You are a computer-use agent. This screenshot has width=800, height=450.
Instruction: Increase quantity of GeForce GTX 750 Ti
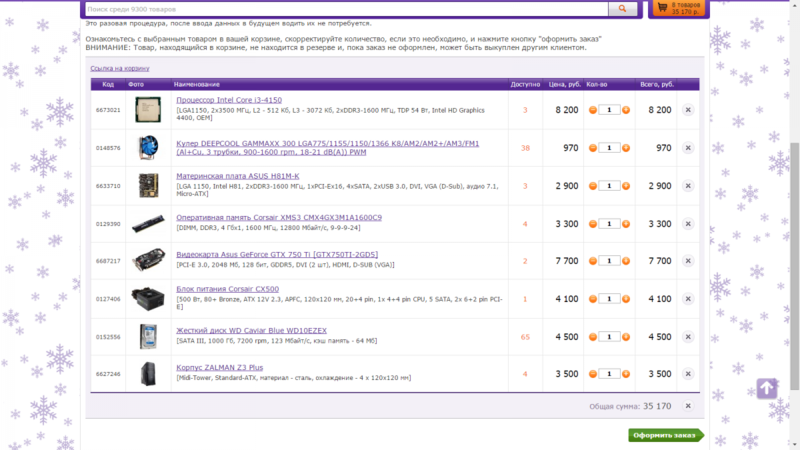(x=626, y=261)
